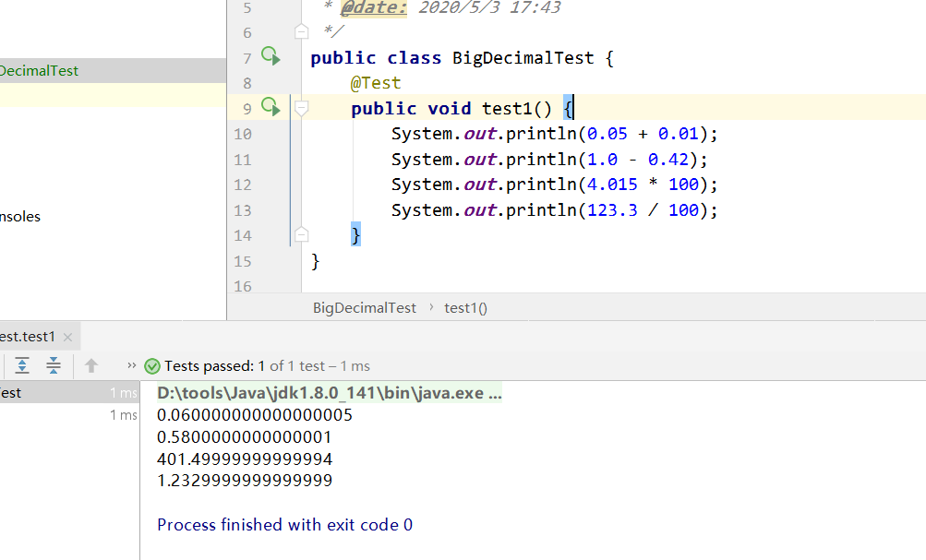Click the fold end marker on line 14

click(x=301, y=235)
